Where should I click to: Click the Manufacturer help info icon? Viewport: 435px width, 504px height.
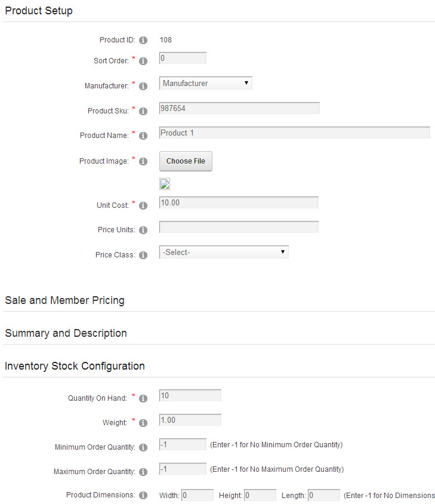(x=143, y=86)
